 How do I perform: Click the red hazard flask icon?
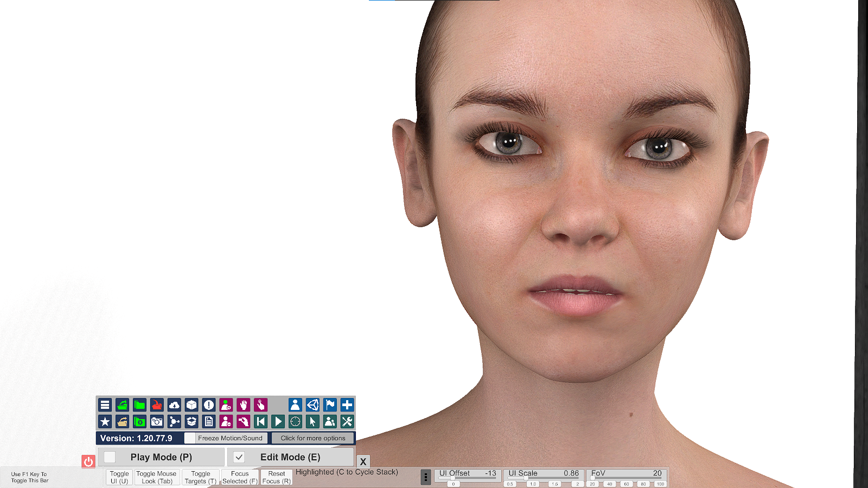pyautogui.click(x=157, y=405)
